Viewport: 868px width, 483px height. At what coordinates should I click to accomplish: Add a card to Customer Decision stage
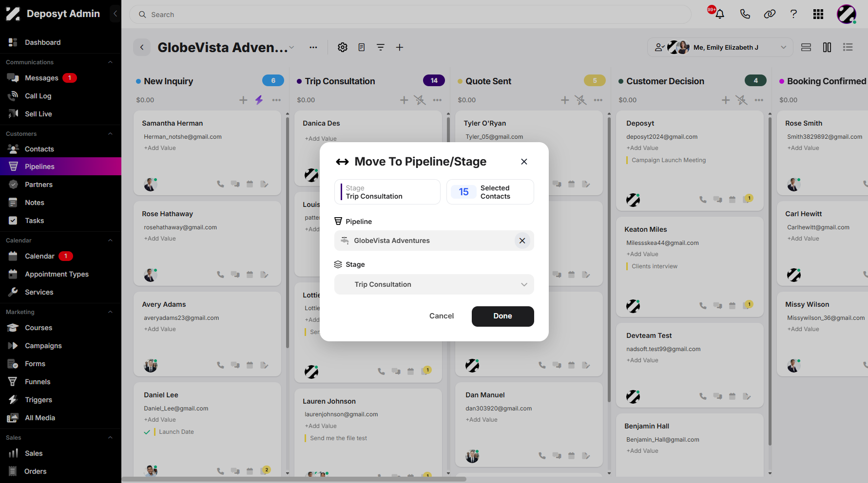point(726,100)
